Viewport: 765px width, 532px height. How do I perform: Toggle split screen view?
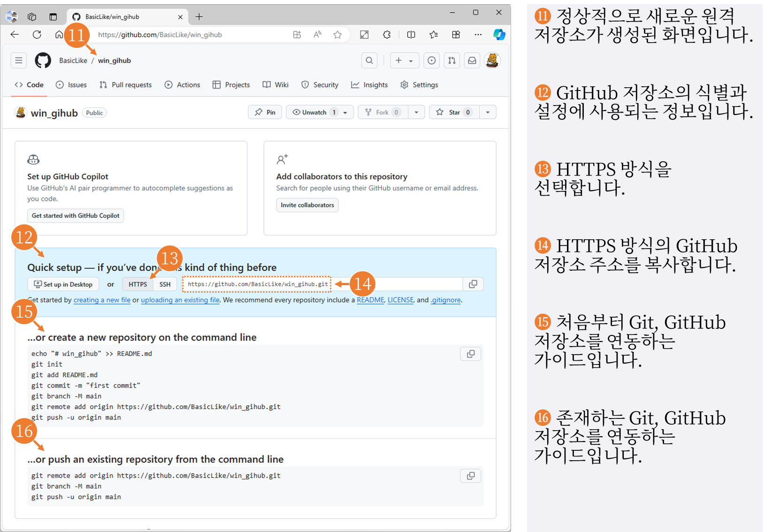click(x=411, y=34)
